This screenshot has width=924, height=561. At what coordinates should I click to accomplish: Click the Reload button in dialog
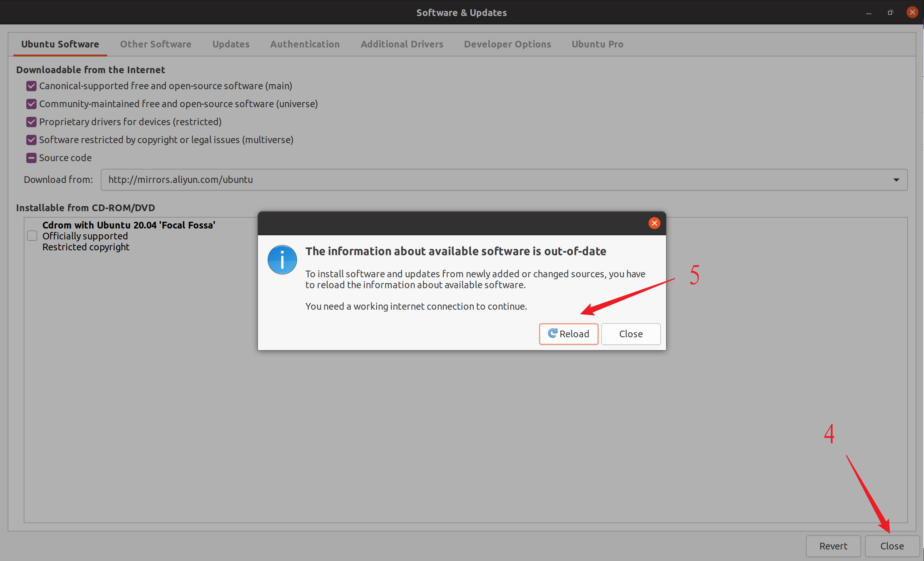click(568, 333)
